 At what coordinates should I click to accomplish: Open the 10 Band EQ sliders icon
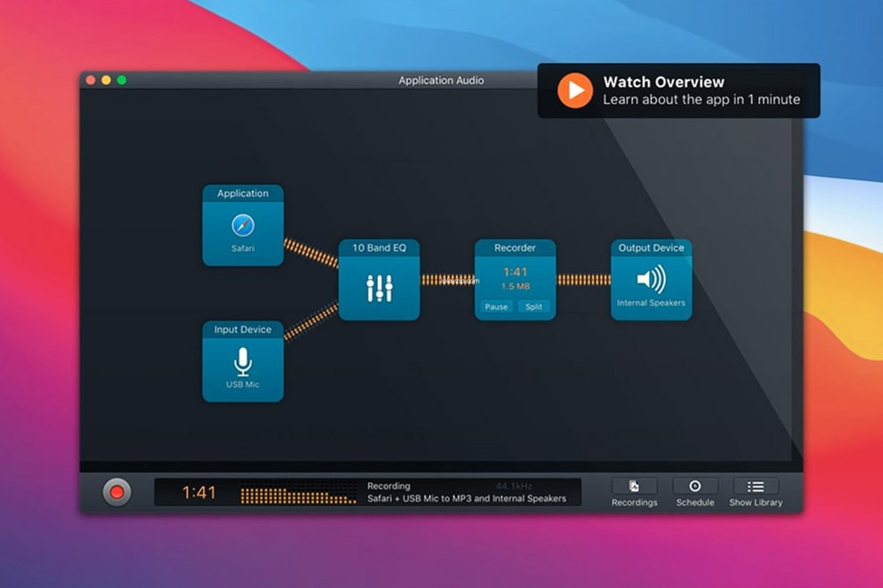[x=379, y=288]
